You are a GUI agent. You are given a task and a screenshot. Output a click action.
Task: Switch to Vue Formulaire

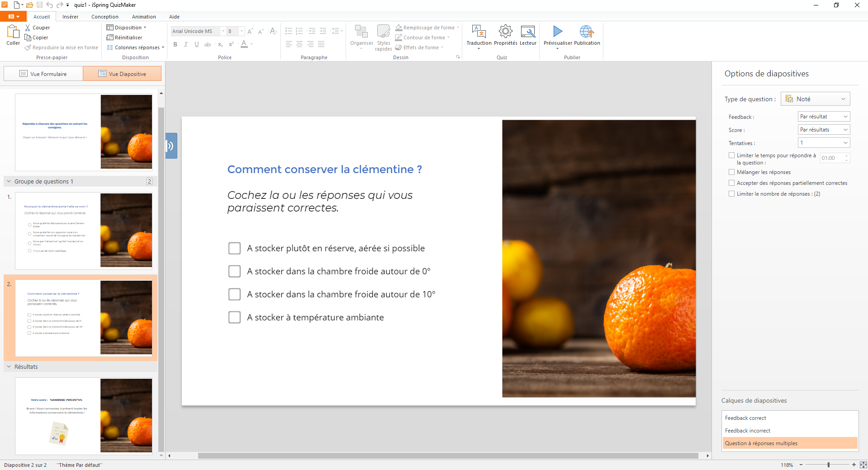[43, 74]
